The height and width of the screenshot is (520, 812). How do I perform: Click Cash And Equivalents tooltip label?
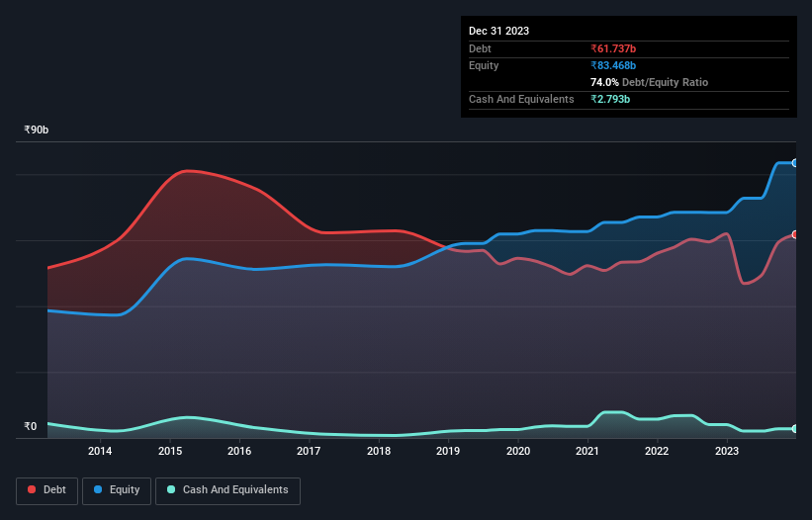(521, 99)
